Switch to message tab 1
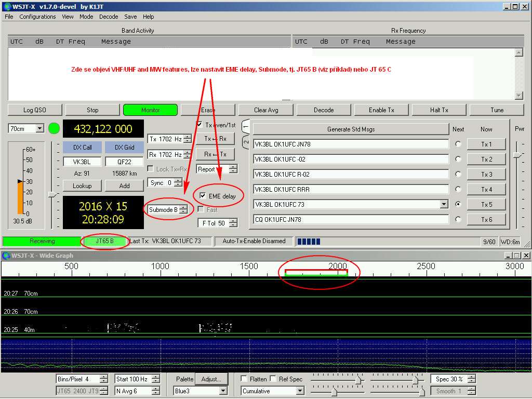The height and width of the screenshot is (399, 532). click(246, 127)
